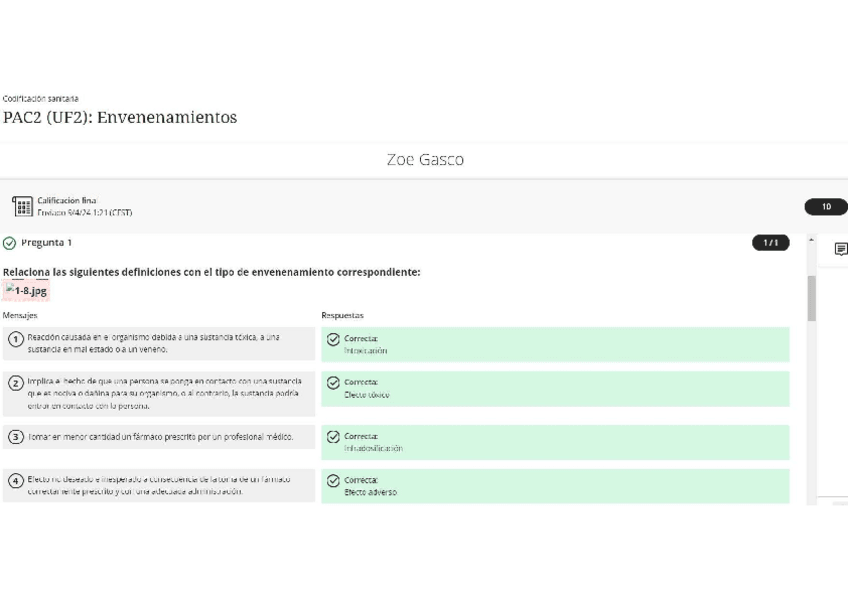Select the numbered circle 4 in Mensajes

click(16, 481)
